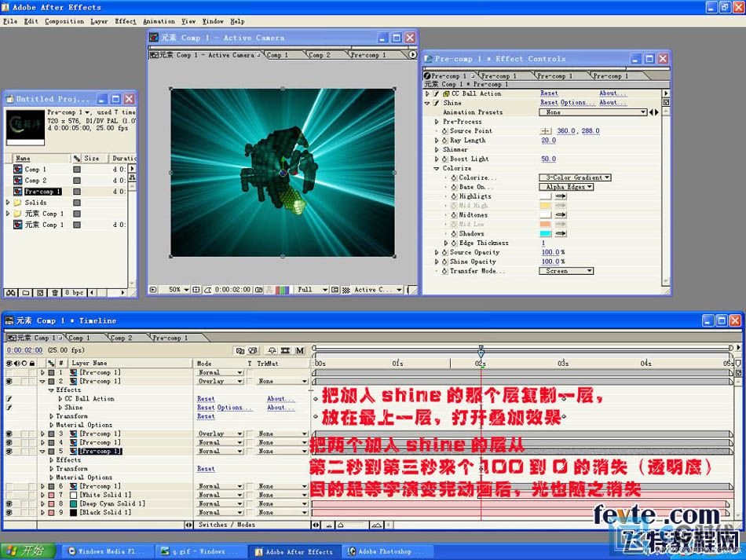Open blending mode dropdown for layer 2

221,382
